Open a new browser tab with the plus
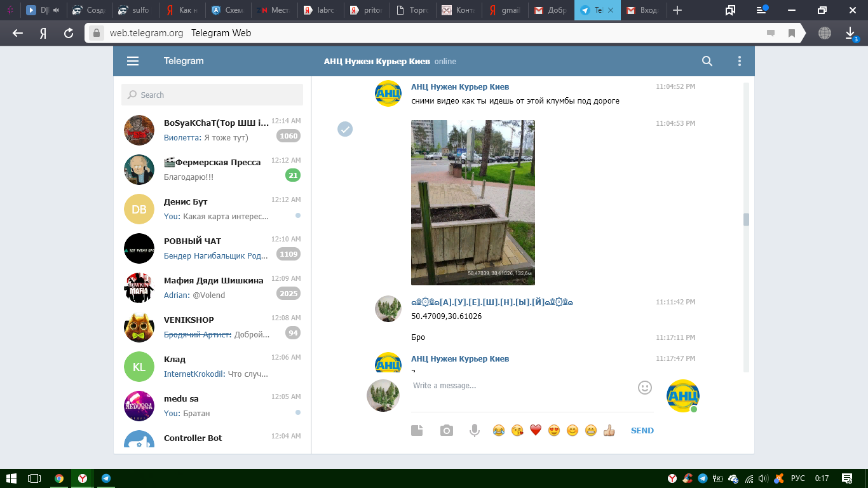This screenshot has height=488, width=868. click(x=677, y=10)
